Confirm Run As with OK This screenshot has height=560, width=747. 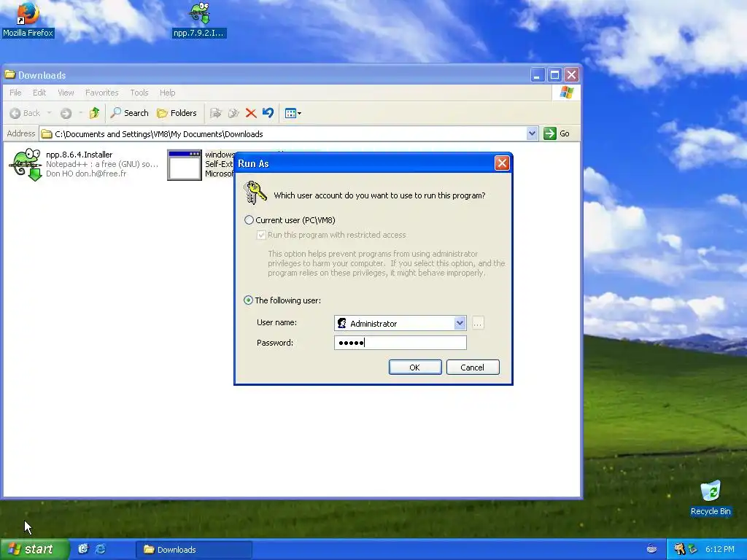415,367
